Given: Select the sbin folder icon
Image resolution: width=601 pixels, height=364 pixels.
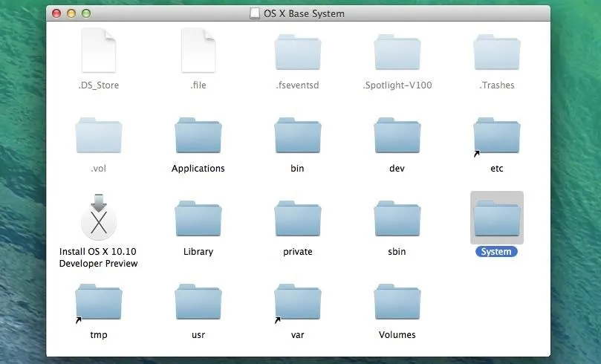Looking at the screenshot, I should 397,218.
